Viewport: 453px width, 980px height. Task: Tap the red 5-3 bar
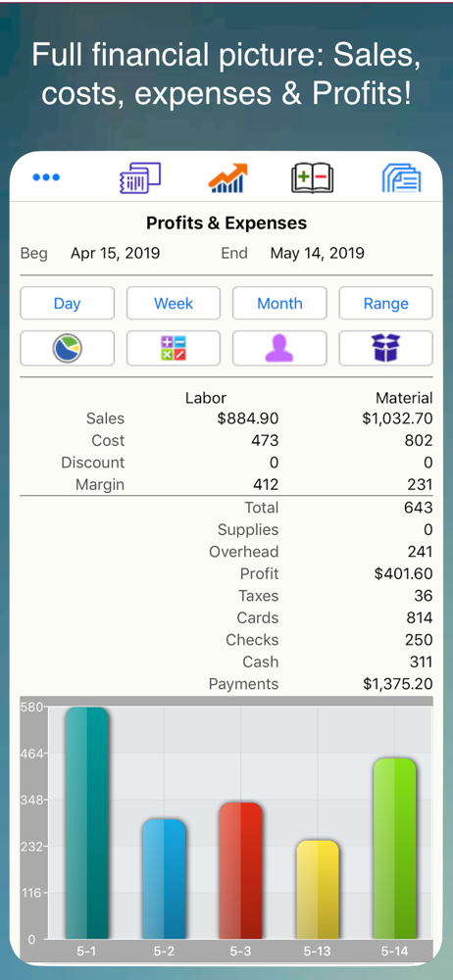click(241, 870)
